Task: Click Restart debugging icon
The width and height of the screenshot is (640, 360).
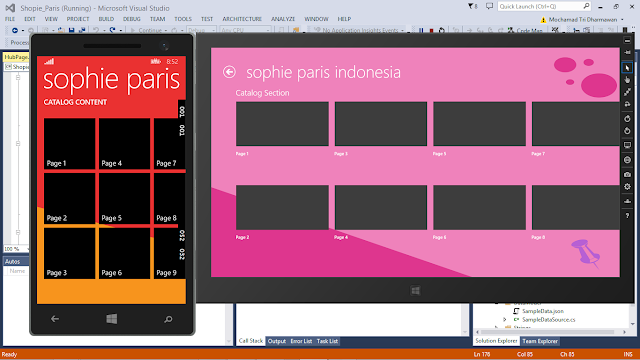Action: pyautogui.click(x=441, y=30)
